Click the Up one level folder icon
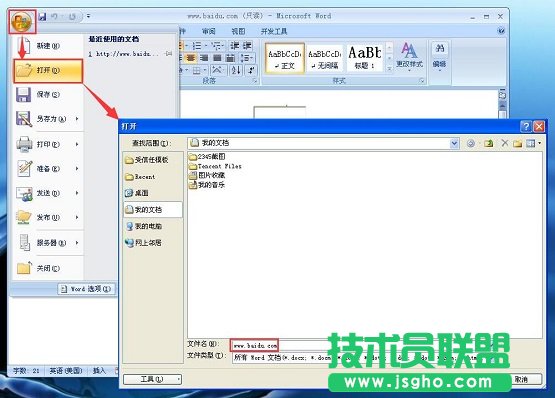 (x=489, y=143)
